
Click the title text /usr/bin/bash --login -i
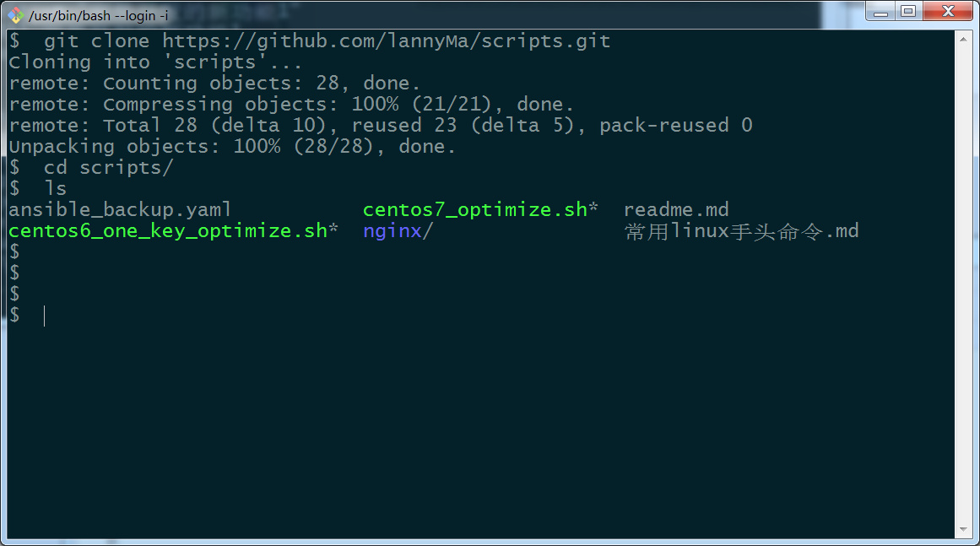click(98, 16)
